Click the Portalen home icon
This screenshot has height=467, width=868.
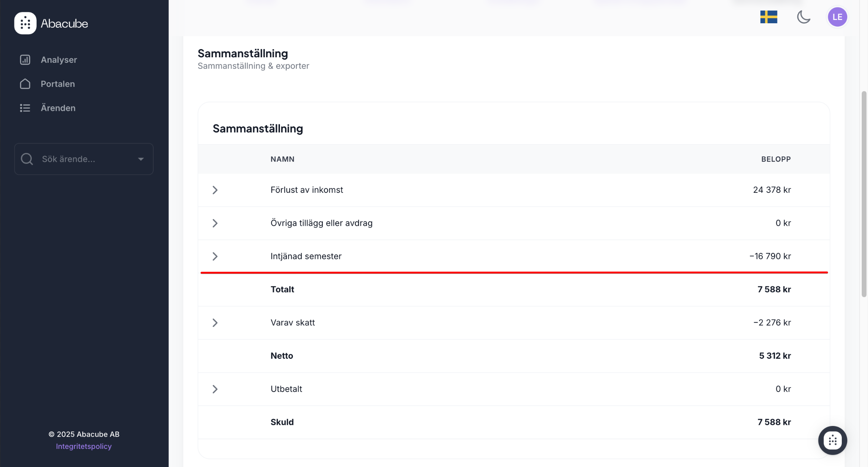(x=25, y=84)
